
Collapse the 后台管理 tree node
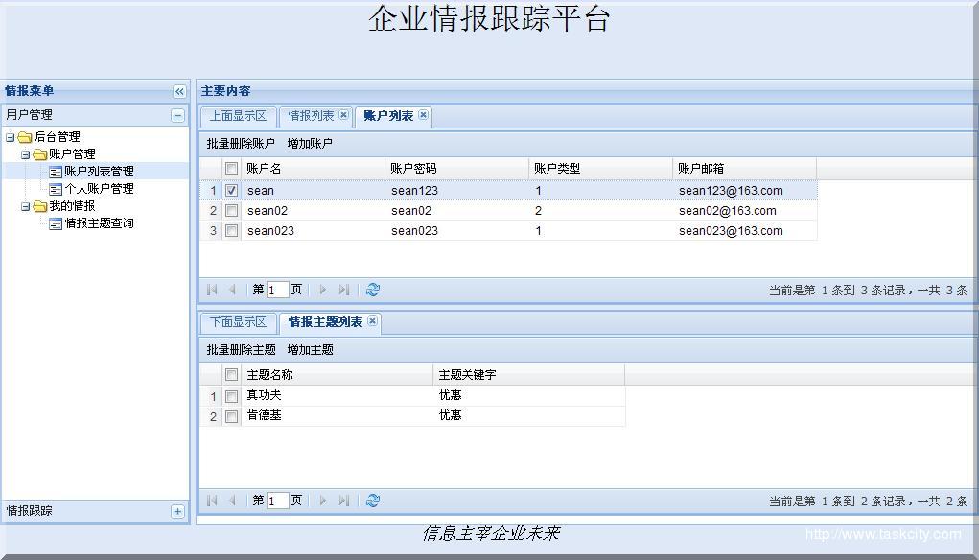(11, 137)
